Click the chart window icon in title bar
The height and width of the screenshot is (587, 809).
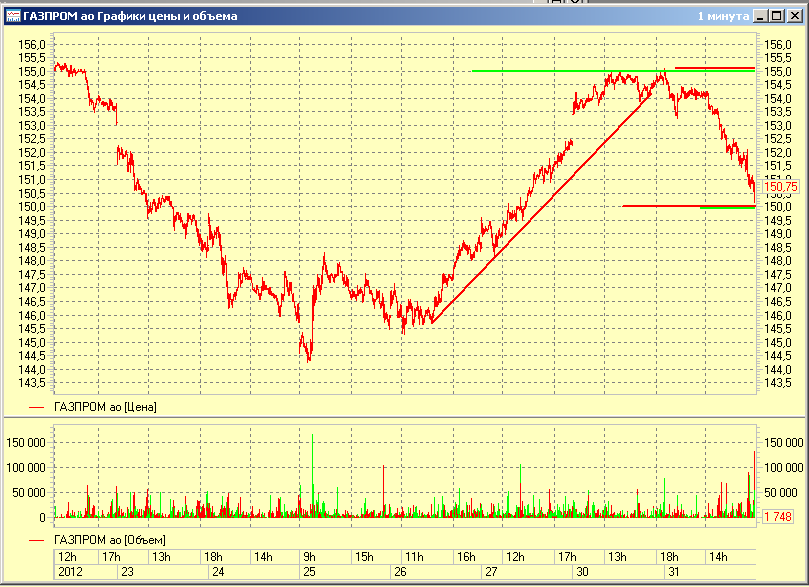[12, 16]
